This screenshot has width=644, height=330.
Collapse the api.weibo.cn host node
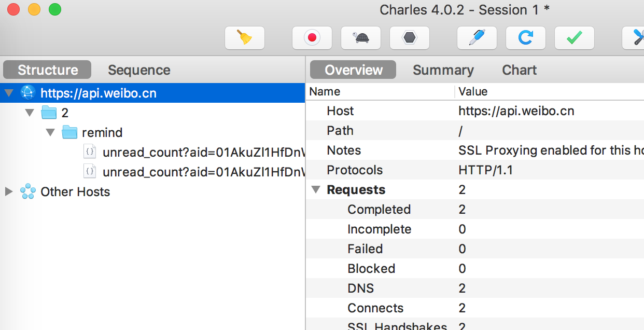(x=9, y=93)
